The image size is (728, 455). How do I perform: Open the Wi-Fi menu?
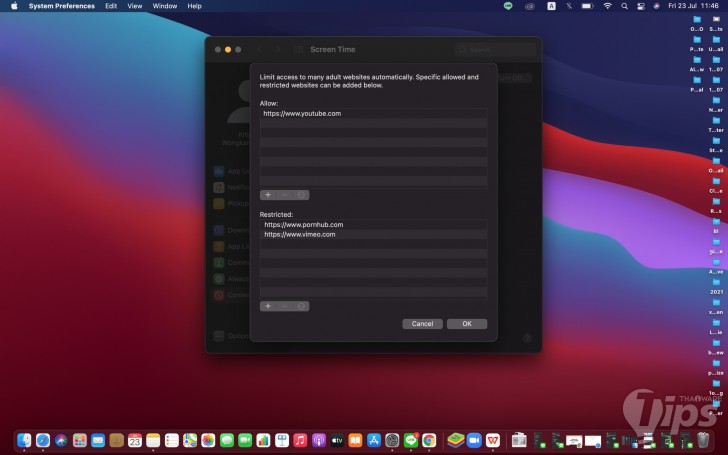point(607,6)
